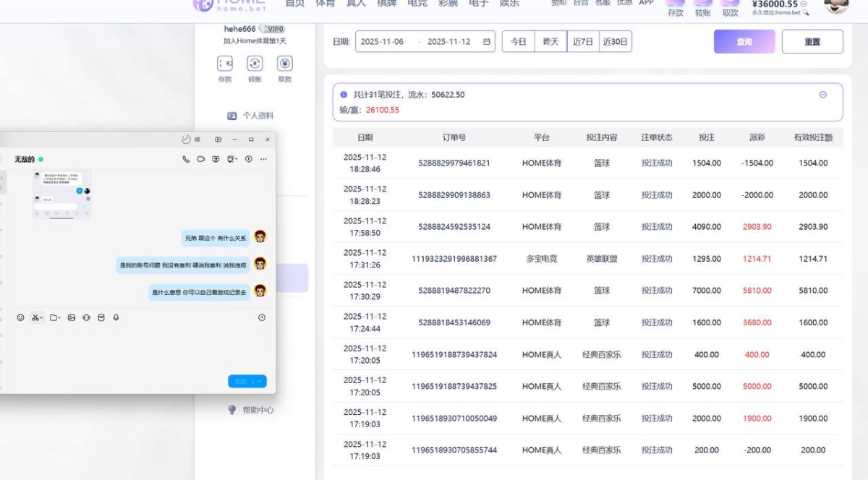Click the microphone icon in the chat toolbar
Viewport: 868px width, 480px height.
click(115, 317)
